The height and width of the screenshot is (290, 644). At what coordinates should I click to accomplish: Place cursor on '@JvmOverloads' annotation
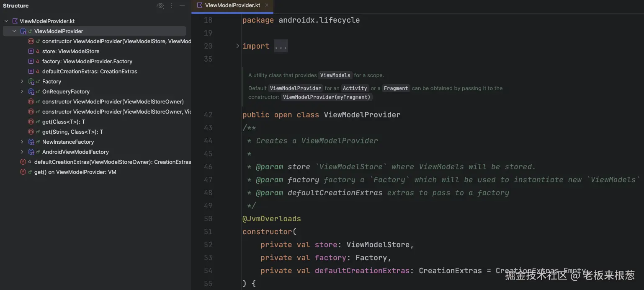click(272, 219)
